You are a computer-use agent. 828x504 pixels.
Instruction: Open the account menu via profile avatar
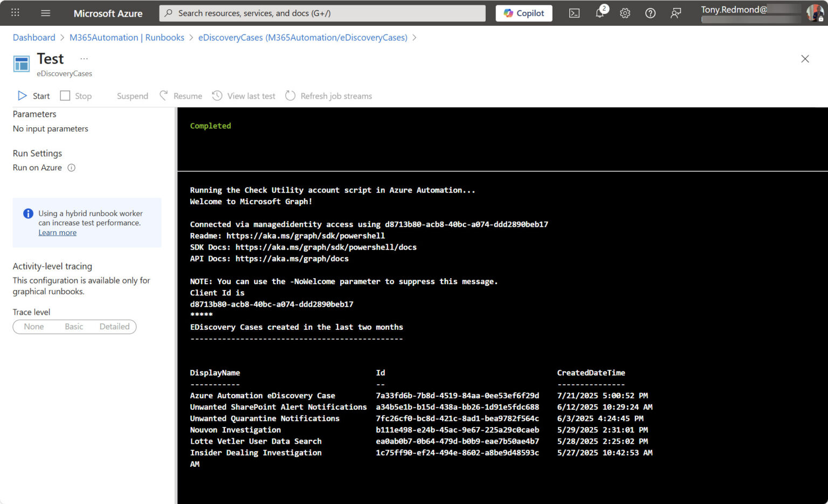click(814, 13)
